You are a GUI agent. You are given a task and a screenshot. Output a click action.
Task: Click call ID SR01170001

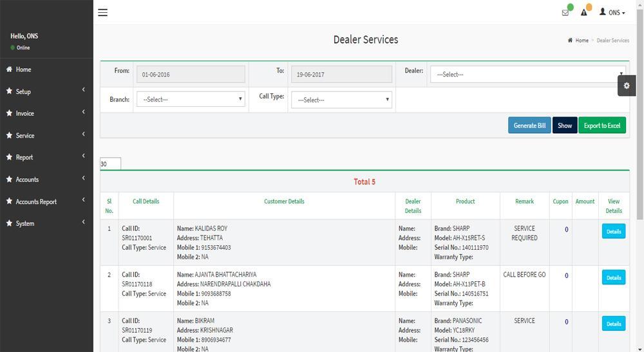click(137, 238)
